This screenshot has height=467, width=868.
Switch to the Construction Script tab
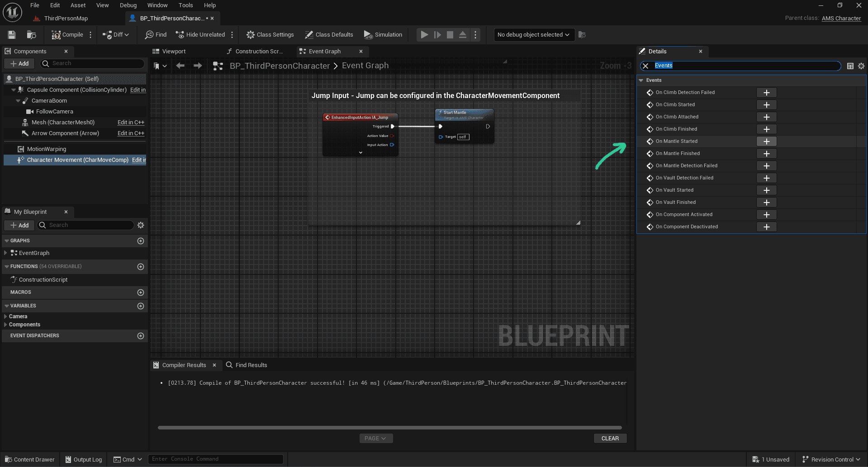(x=259, y=52)
